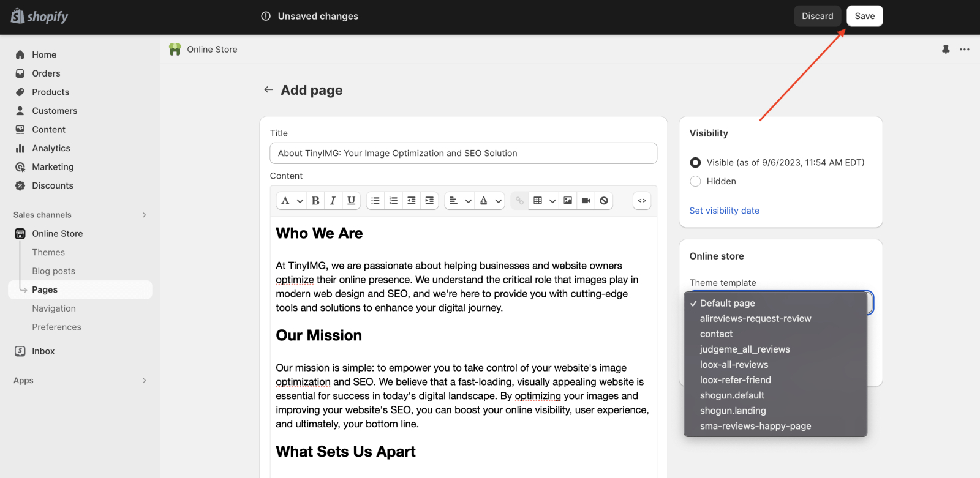Toggle italic formatting
Viewport: 980px width, 478px height.
point(333,201)
